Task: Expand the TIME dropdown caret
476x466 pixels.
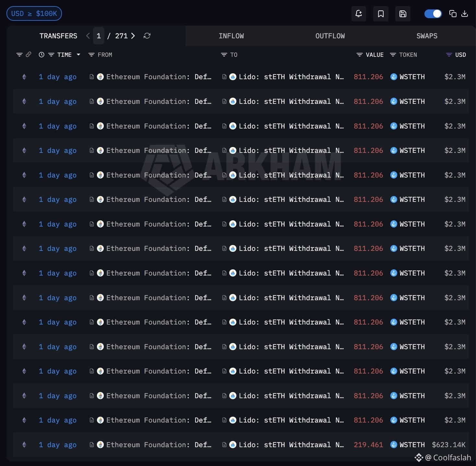Action: pyautogui.click(x=78, y=55)
